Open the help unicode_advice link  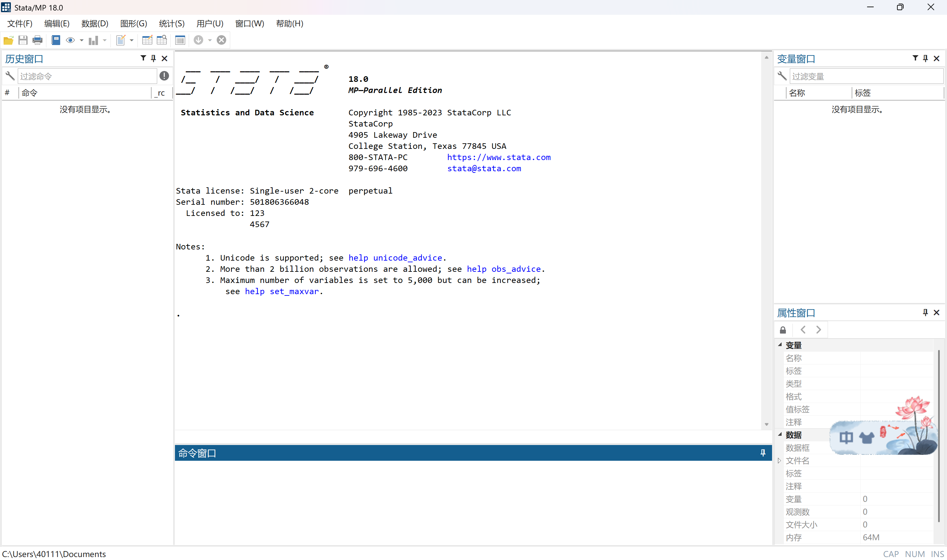pos(395,258)
